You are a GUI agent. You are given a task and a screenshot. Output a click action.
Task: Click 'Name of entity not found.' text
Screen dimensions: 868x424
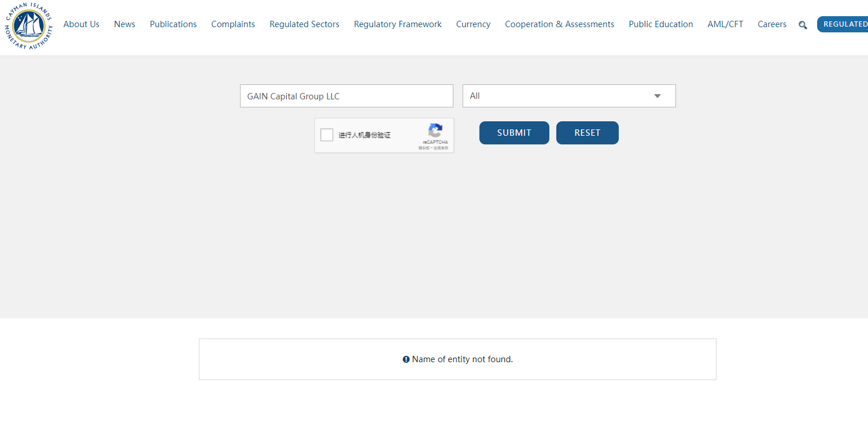coord(463,359)
